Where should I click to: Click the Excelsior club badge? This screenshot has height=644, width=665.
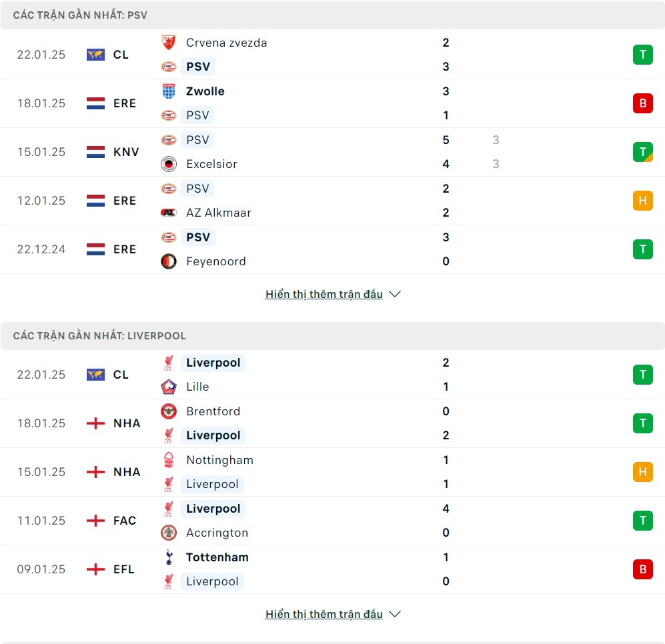click(x=169, y=164)
